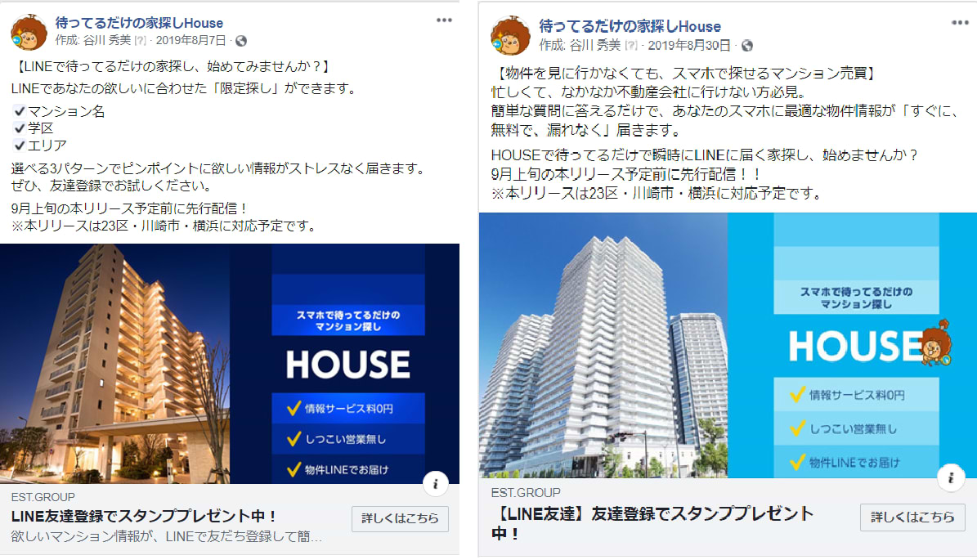Open the left post's page name link
Viewport: 977px width, 560px height.
(x=139, y=23)
